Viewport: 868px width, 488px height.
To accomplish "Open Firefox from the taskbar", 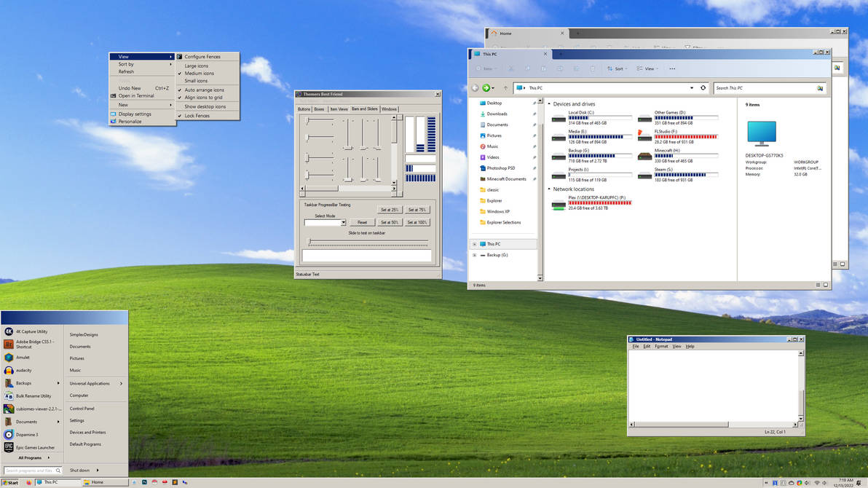I will pos(29,481).
